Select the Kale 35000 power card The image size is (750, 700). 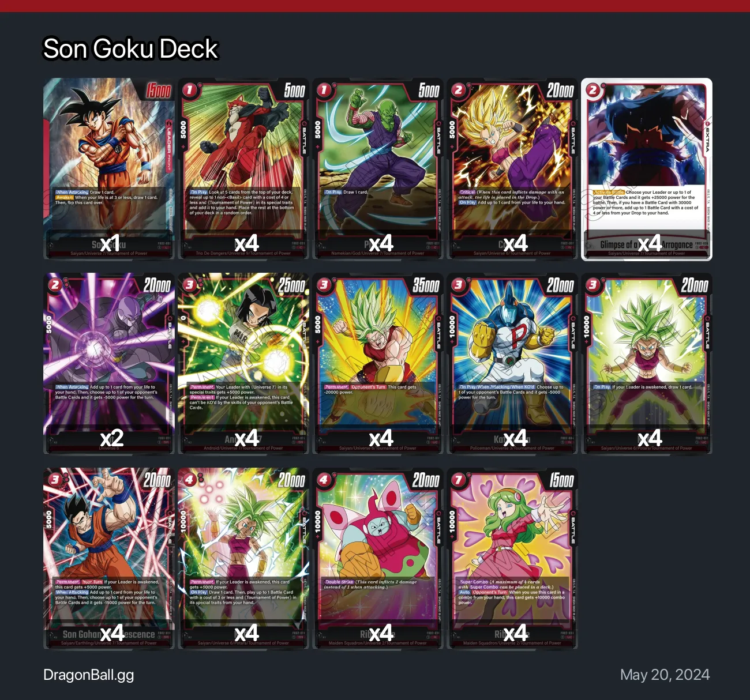click(378, 364)
